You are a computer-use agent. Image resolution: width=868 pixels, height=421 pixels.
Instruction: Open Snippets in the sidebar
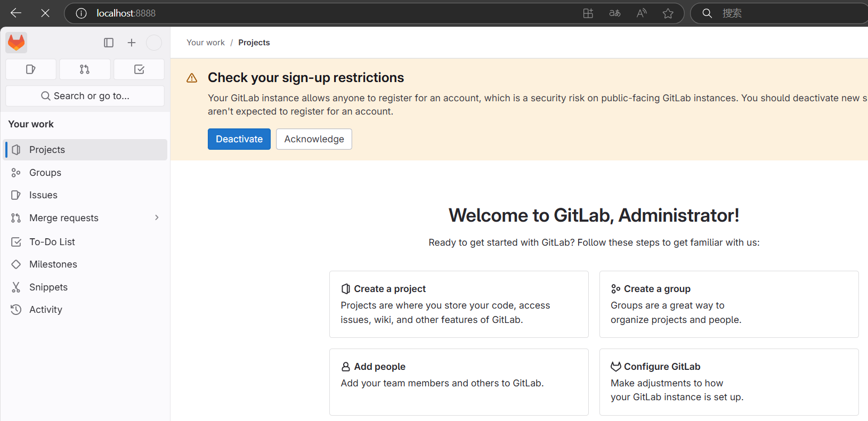point(86,287)
